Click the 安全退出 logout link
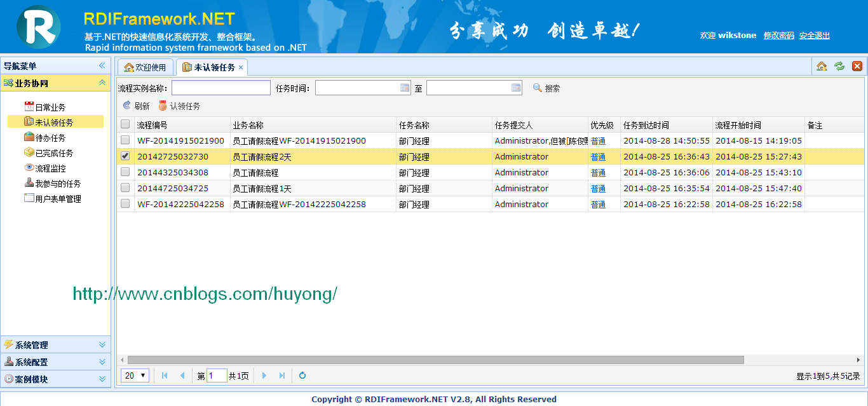The image size is (868, 406). click(815, 36)
